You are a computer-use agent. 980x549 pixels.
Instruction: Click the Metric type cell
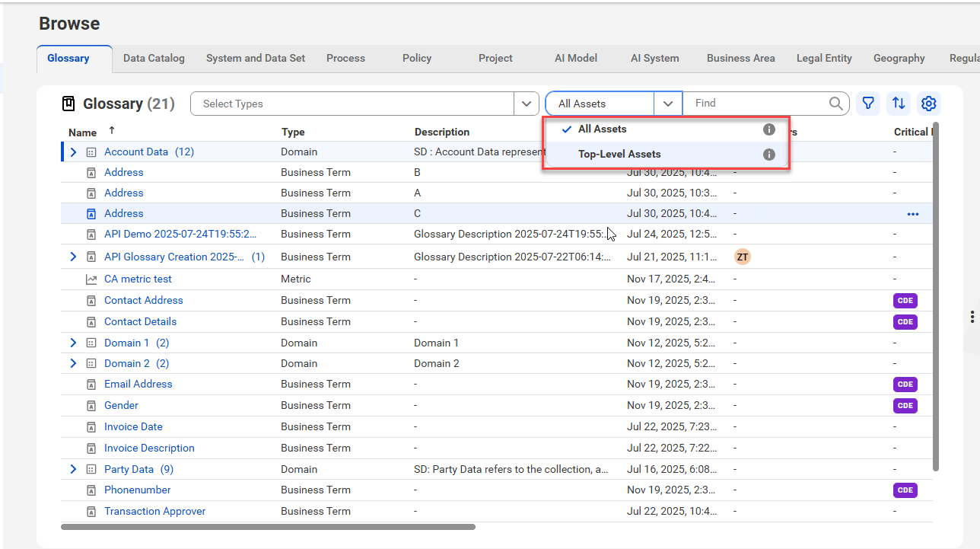click(295, 279)
